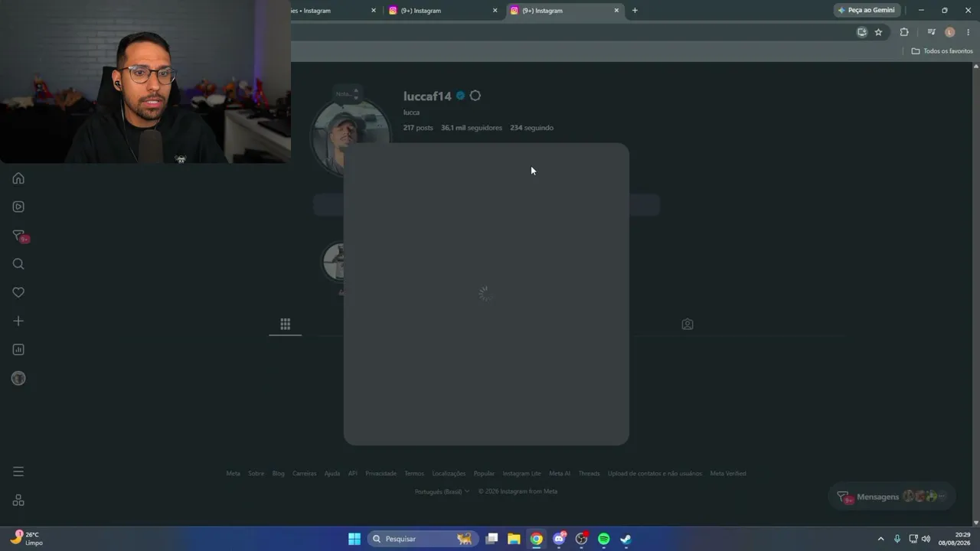Viewport: 980px width, 551px height.
Task: Open a new browser tab
Action: click(x=635, y=11)
